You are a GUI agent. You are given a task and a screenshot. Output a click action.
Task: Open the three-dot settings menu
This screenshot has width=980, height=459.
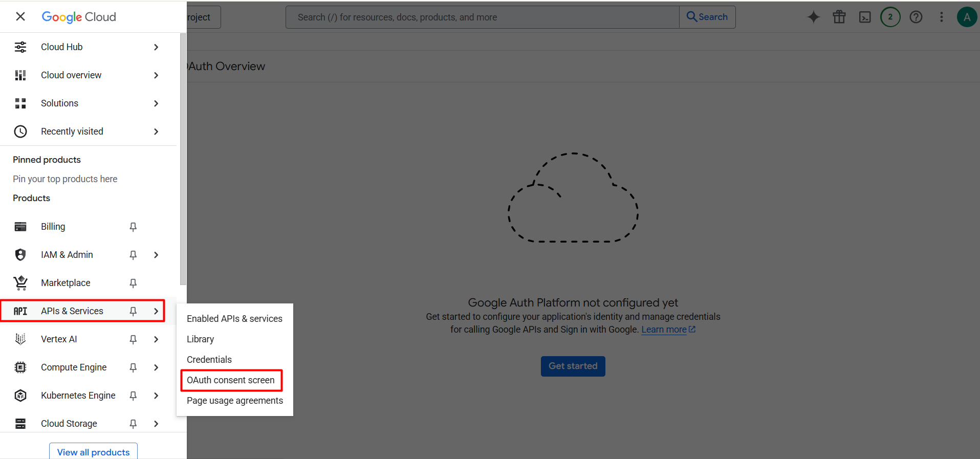942,17
